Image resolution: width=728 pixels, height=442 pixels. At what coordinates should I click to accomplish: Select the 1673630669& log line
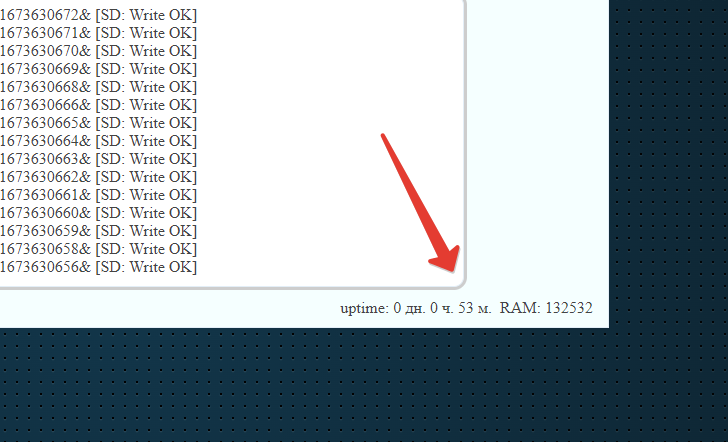coord(98,69)
